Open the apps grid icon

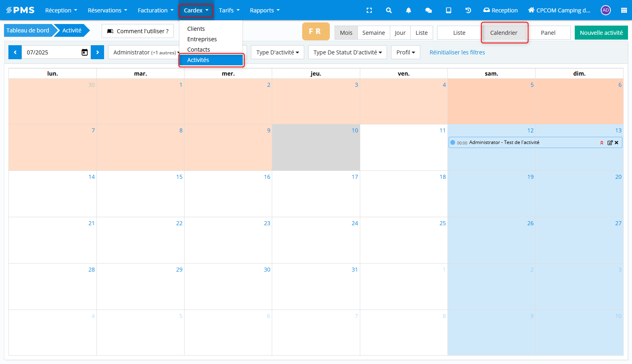pyautogui.click(x=624, y=10)
